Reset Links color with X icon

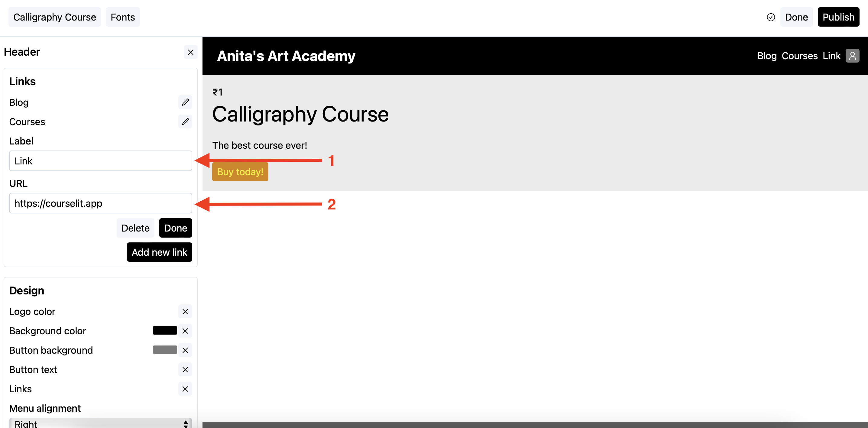click(x=185, y=389)
